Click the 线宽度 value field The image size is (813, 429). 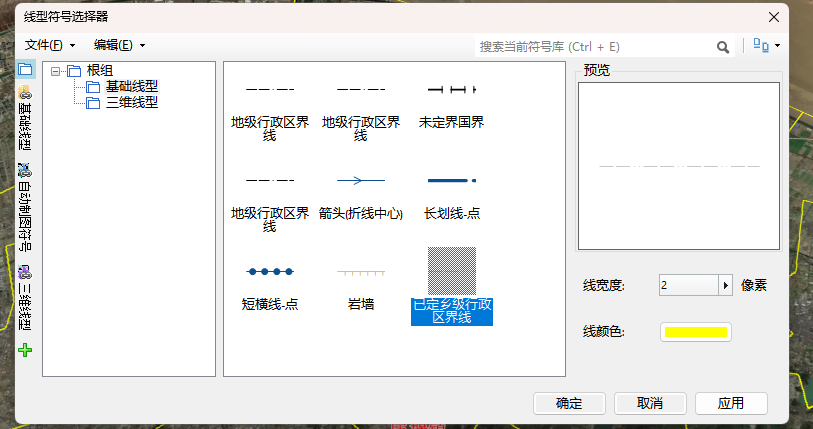(x=689, y=285)
